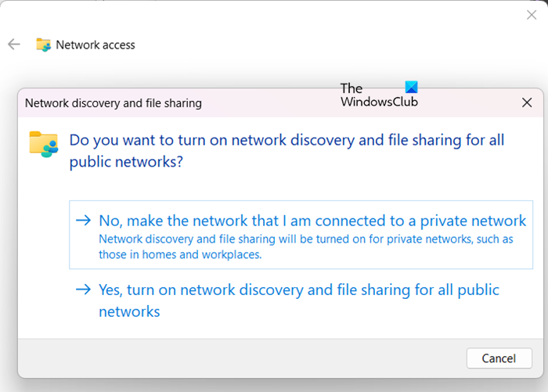Click the shared folder icon in dialog
The image size is (548, 392).
(43, 144)
